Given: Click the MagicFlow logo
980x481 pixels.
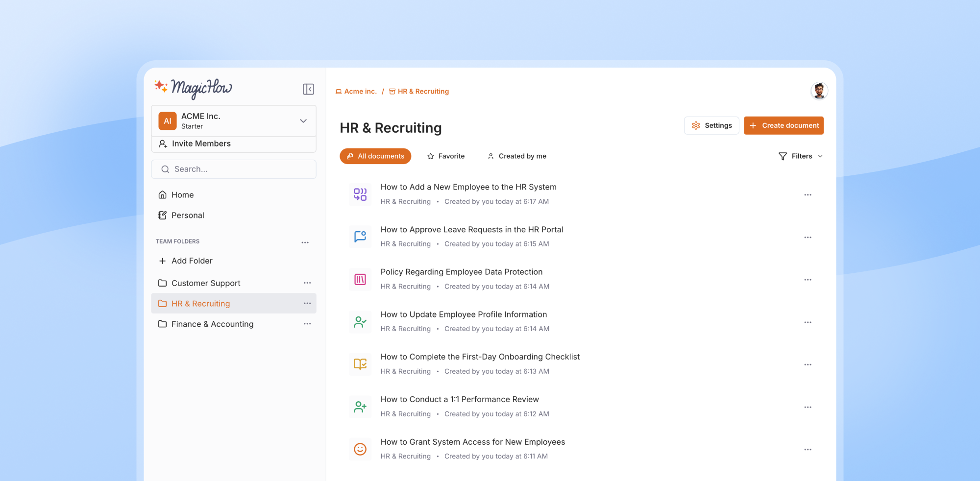Looking at the screenshot, I should 193,88.
